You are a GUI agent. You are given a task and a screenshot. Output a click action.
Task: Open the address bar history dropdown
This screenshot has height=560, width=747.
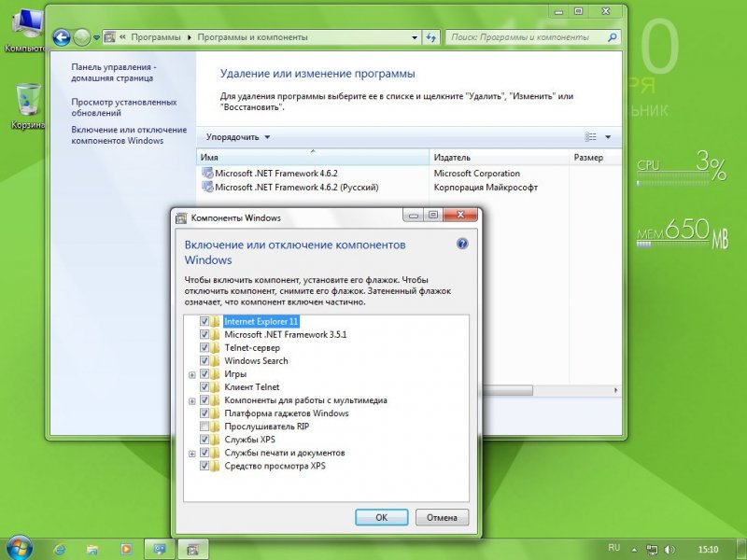tap(415, 37)
